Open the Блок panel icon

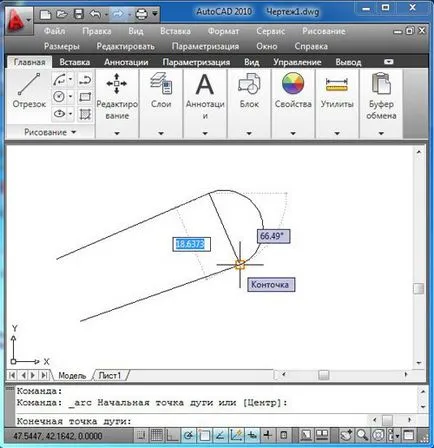[x=249, y=83]
